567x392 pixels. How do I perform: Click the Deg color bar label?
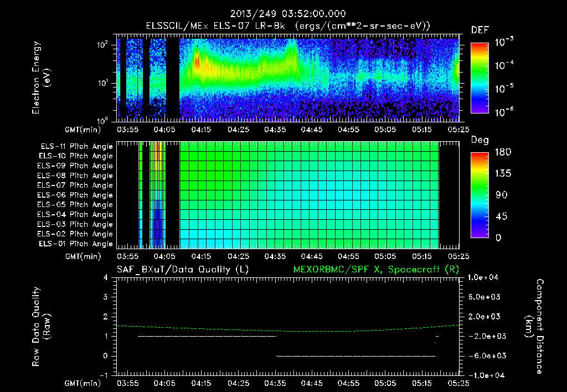[x=480, y=140]
